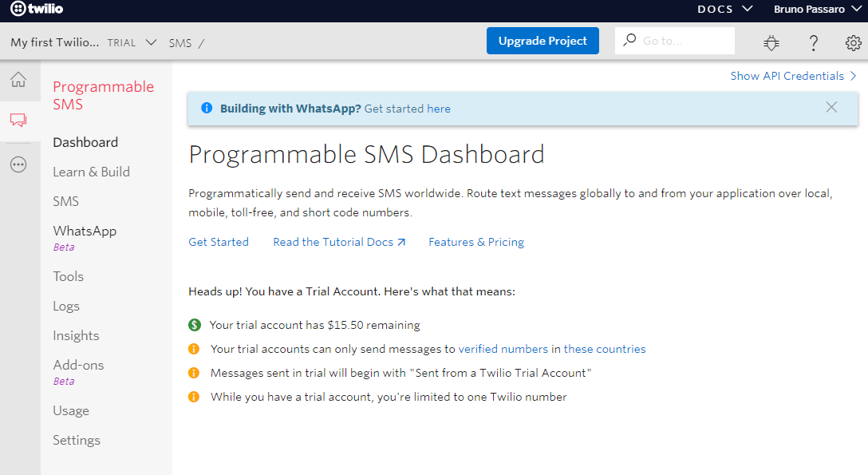Expand the DOCS dropdown

pos(724,9)
